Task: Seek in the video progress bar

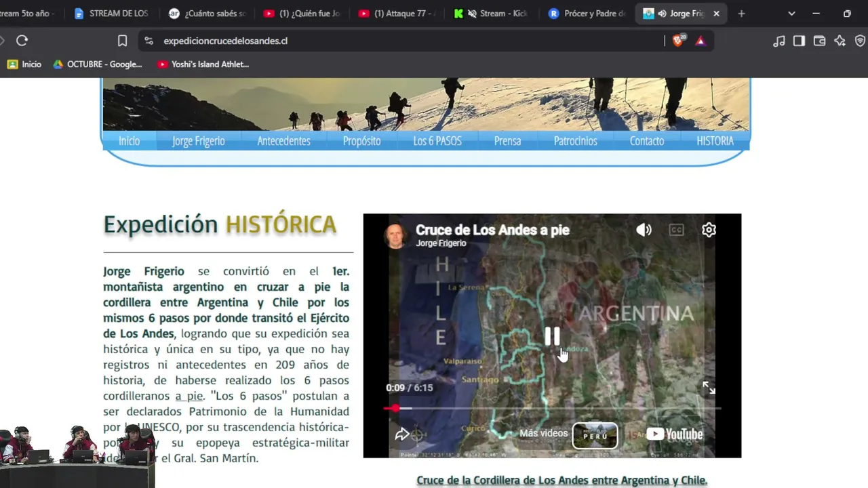Action: tap(552, 408)
